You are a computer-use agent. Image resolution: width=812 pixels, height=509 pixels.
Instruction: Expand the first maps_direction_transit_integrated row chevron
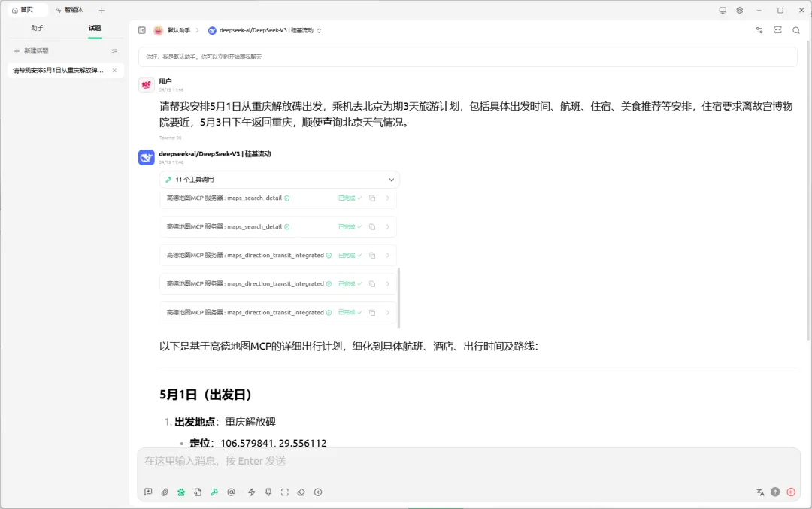pos(388,256)
